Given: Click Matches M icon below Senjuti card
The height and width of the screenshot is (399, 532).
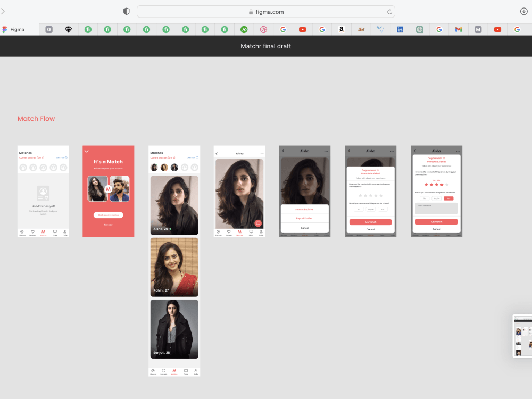Looking at the screenshot, I should (x=174, y=372).
